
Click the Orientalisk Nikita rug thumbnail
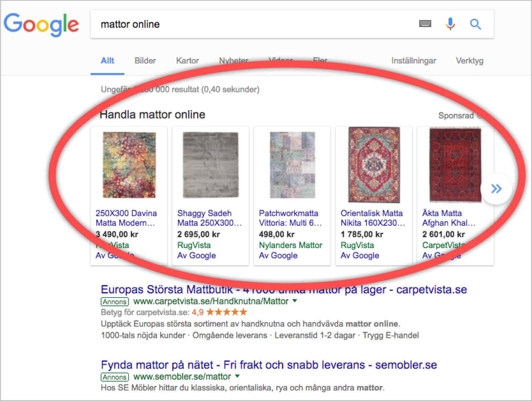374,165
